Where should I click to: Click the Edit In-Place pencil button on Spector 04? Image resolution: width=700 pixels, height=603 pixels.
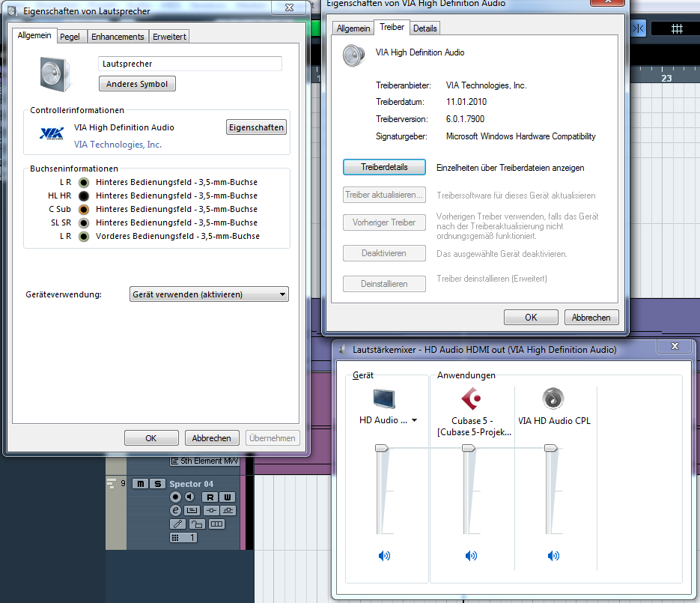pos(177,524)
